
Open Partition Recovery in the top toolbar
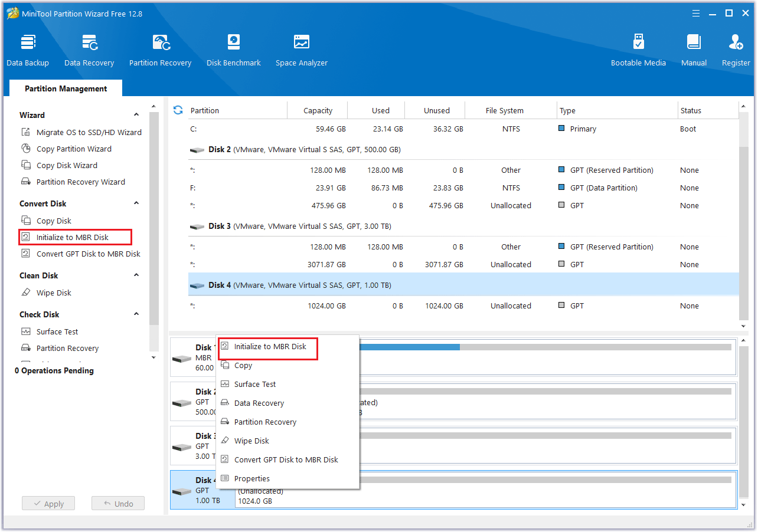click(161, 50)
